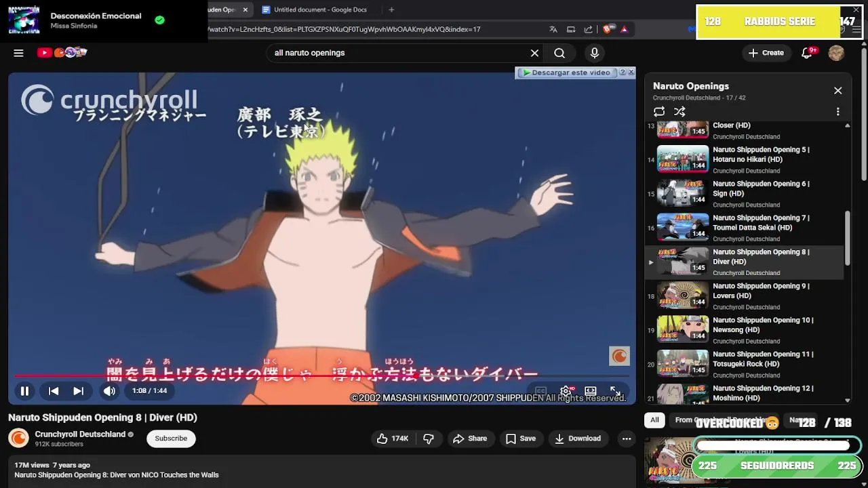Open the Opening 9 Lovers recommended thumbnail below
Image resolution: width=868 pixels, height=488 pixels.
coord(669,462)
